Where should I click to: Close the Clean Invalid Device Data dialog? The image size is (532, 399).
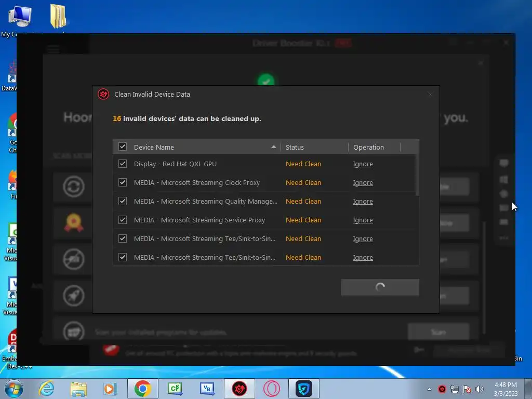pyautogui.click(x=430, y=95)
